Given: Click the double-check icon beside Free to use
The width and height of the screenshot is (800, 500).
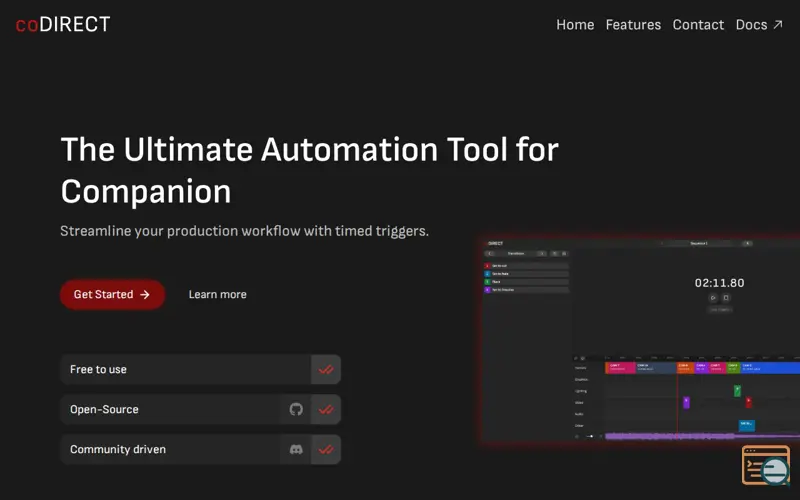Looking at the screenshot, I should tap(326, 369).
